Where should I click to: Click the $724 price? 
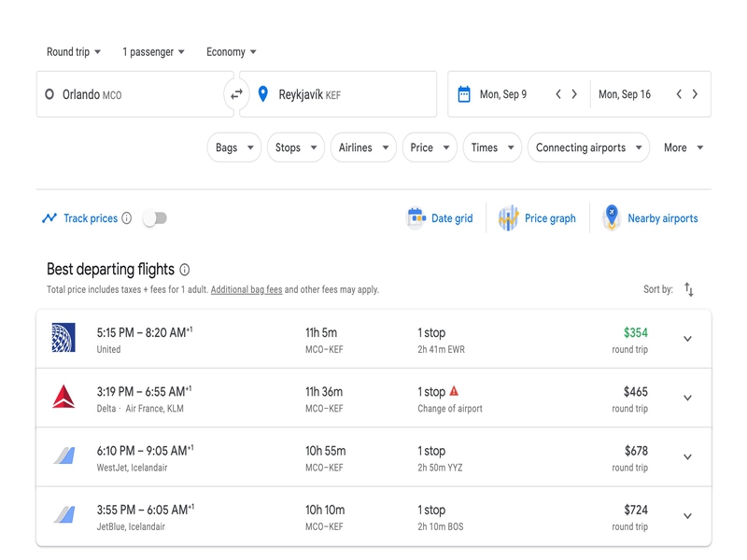point(636,510)
